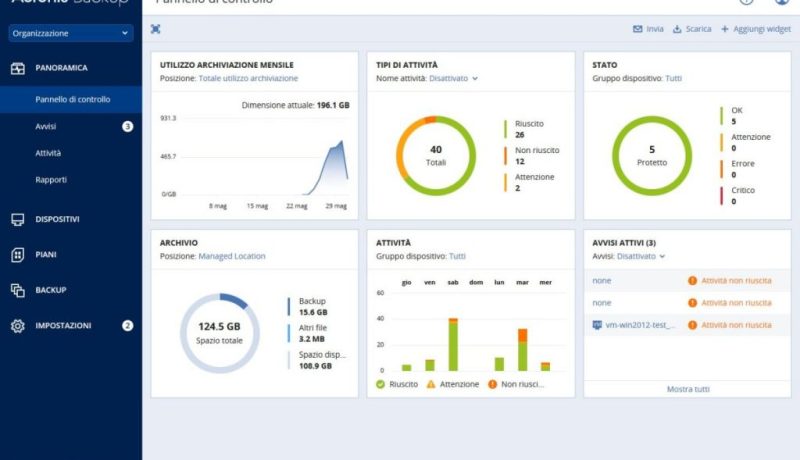Click the Riuscito green check legend icon

click(380, 384)
